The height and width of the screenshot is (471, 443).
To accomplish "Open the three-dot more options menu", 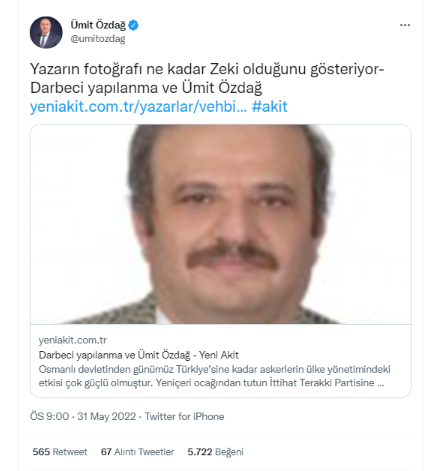I will (x=405, y=25).
